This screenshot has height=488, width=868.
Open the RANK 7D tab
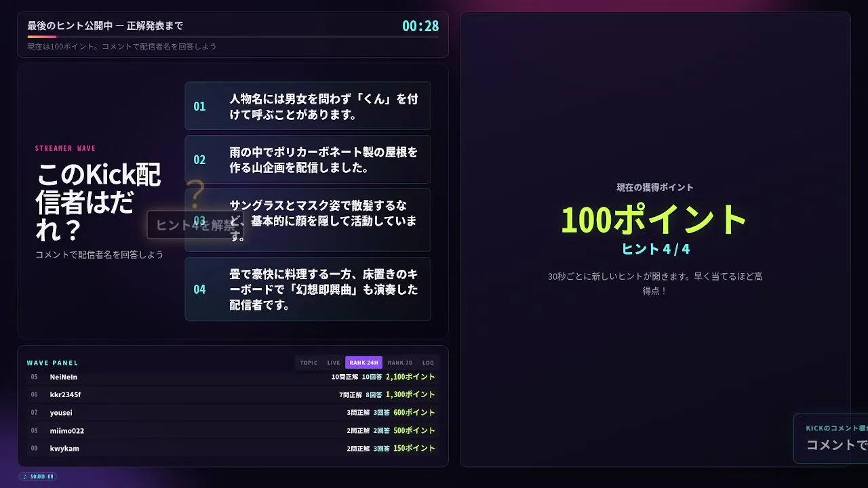[x=400, y=363]
